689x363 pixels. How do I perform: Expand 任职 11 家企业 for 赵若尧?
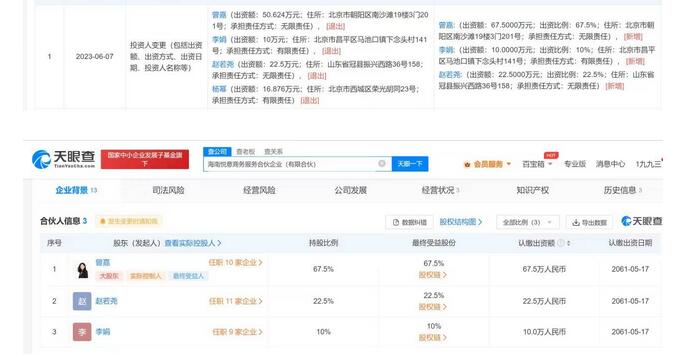[x=236, y=301]
